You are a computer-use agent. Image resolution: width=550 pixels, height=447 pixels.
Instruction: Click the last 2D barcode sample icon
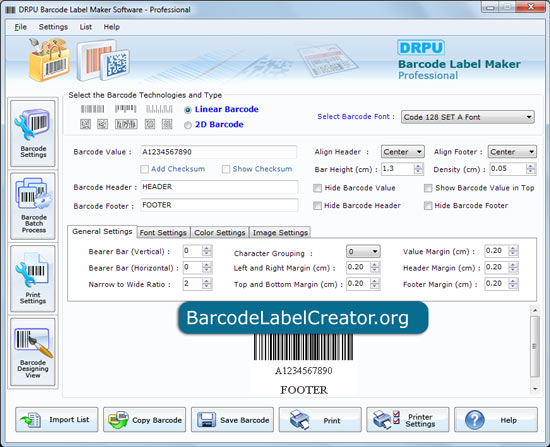(167, 124)
